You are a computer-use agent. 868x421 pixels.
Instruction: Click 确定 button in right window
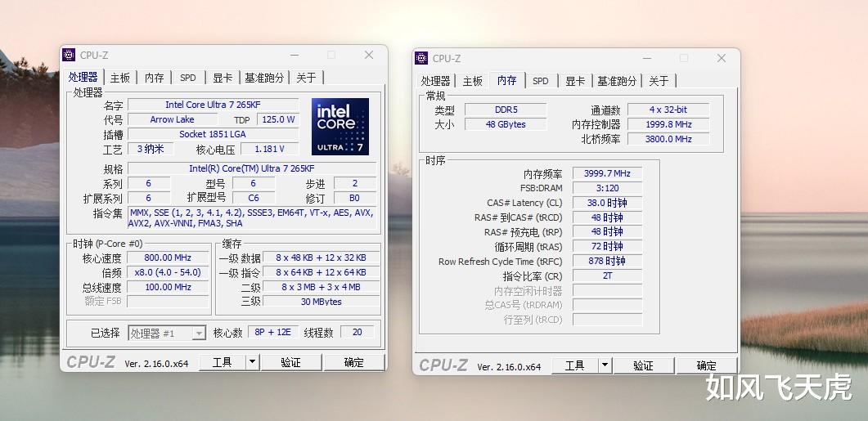[707, 365]
